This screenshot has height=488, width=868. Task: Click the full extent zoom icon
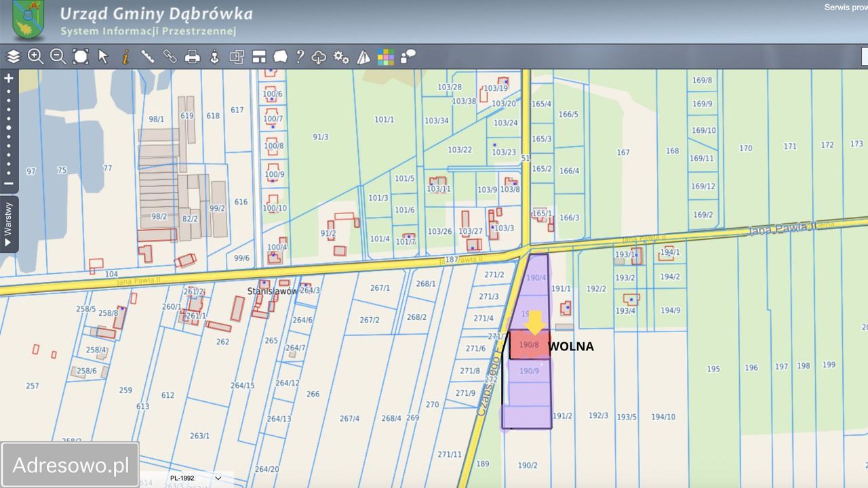(81, 57)
